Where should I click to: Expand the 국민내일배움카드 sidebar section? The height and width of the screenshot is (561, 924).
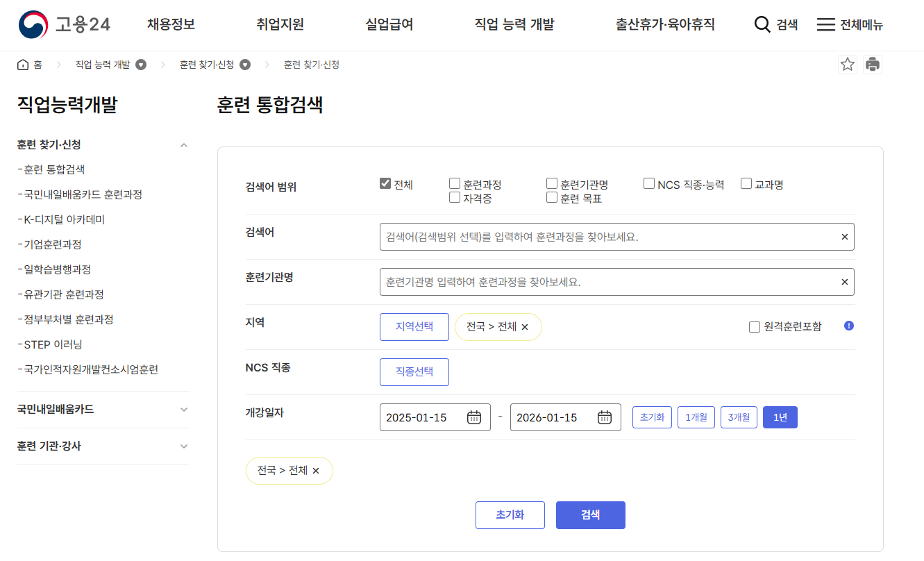[x=183, y=409]
